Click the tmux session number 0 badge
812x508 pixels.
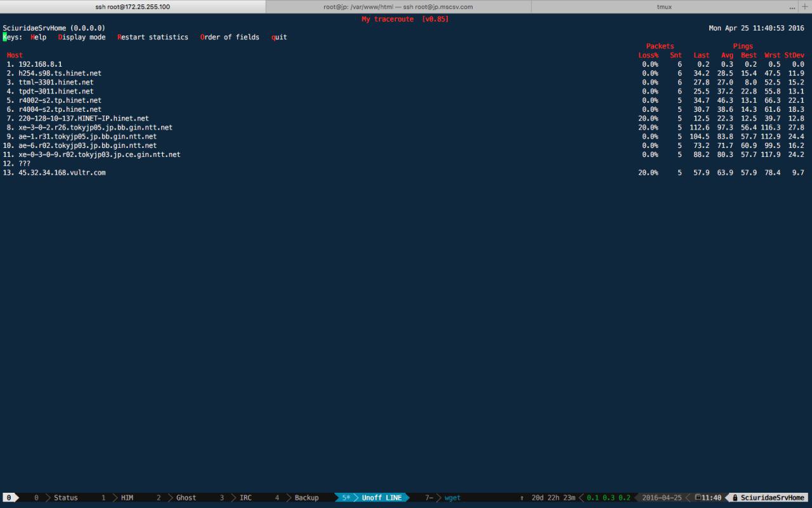(9, 498)
